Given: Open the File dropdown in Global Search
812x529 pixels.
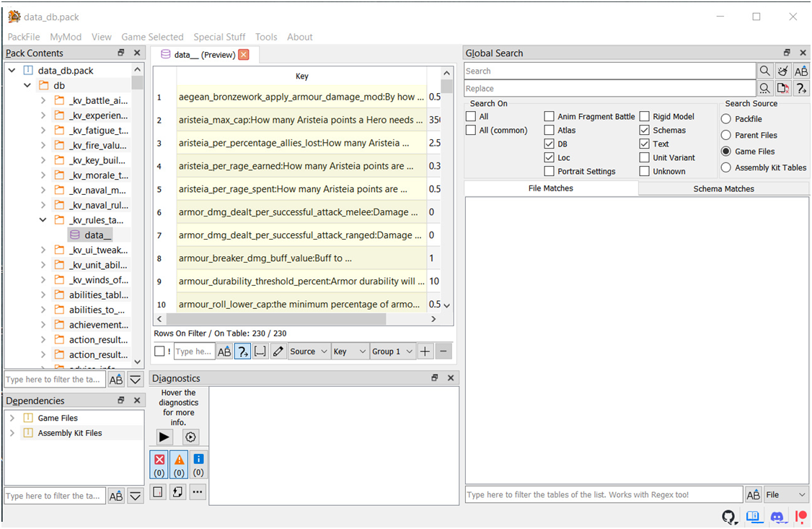Looking at the screenshot, I should (x=786, y=495).
